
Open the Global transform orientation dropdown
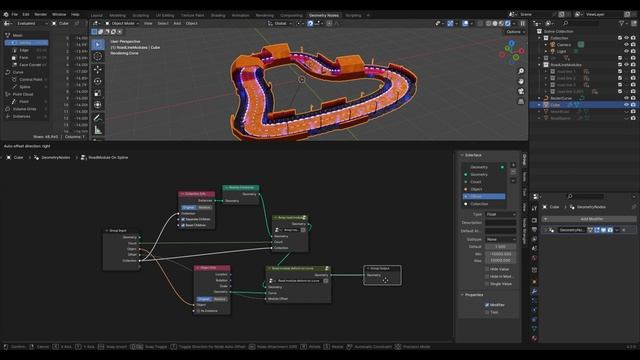[x=280, y=23]
